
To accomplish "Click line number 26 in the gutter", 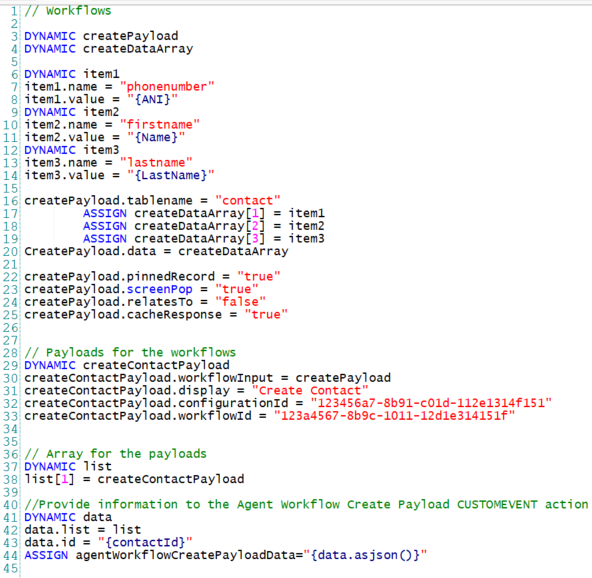I will (11, 327).
